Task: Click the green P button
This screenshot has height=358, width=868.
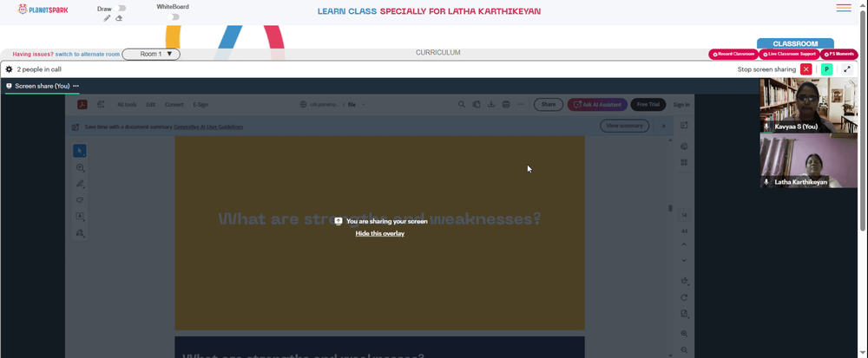Action: pos(826,69)
